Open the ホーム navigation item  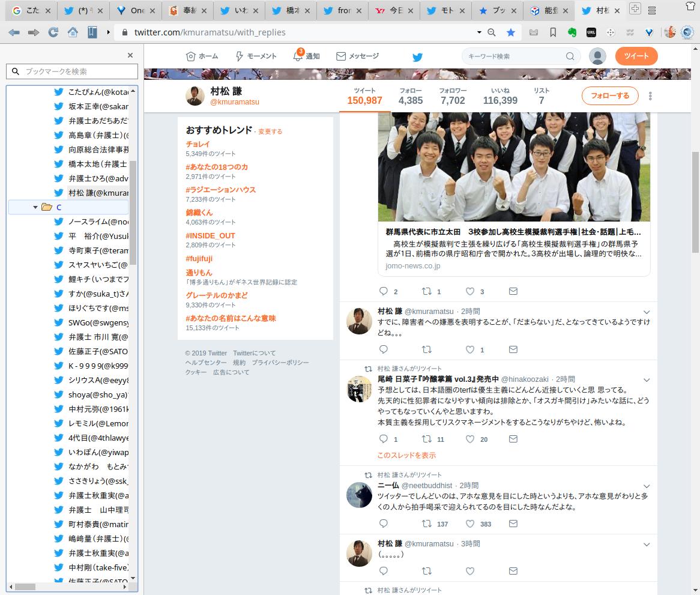[202, 56]
